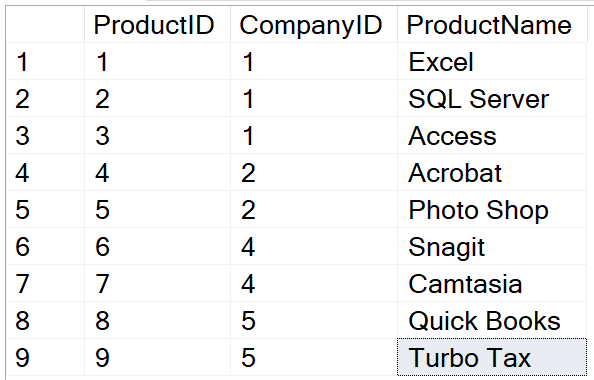Select row header number 9

(45, 357)
